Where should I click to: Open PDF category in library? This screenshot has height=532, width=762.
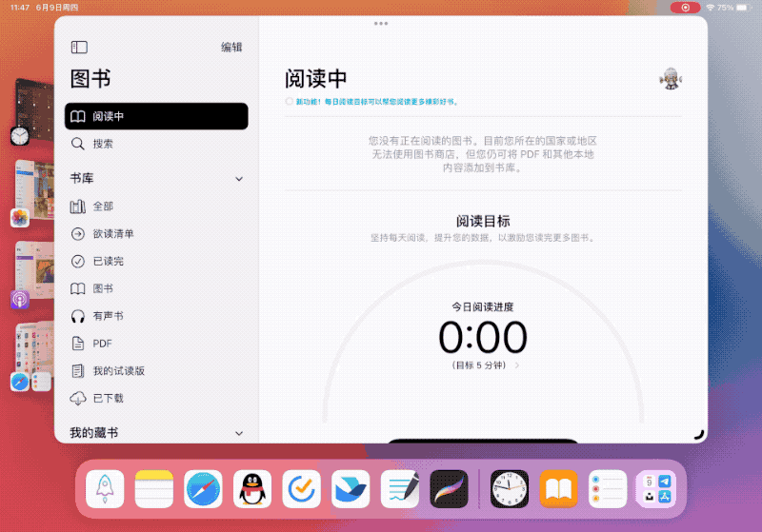pyautogui.click(x=156, y=344)
